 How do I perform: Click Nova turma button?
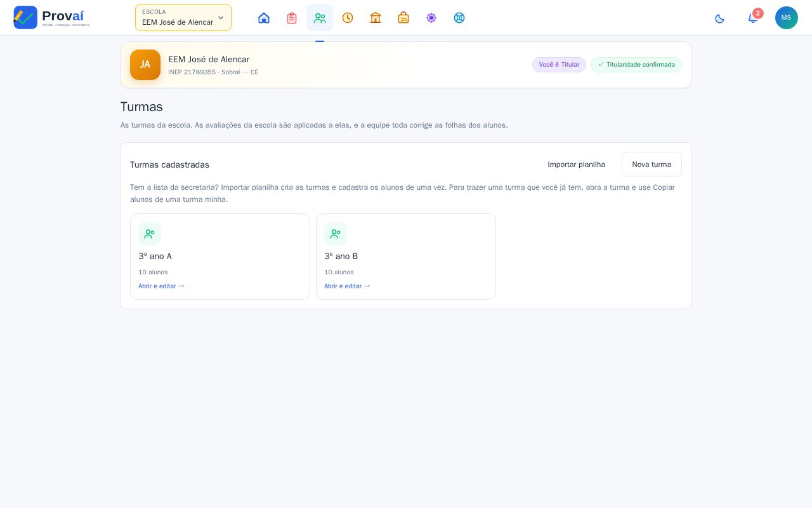coord(652,164)
